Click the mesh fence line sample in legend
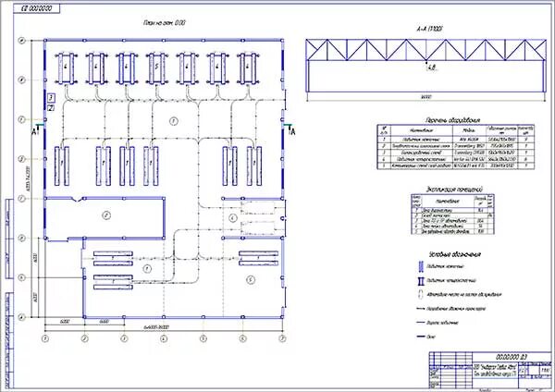The height and width of the screenshot is (392, 555). [421, 323]
